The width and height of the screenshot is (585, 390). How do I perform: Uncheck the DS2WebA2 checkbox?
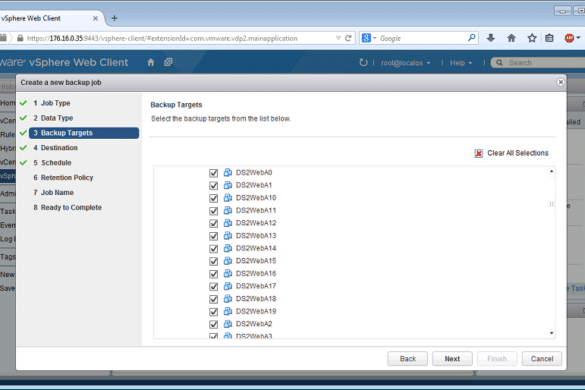[x=213, y=324]
